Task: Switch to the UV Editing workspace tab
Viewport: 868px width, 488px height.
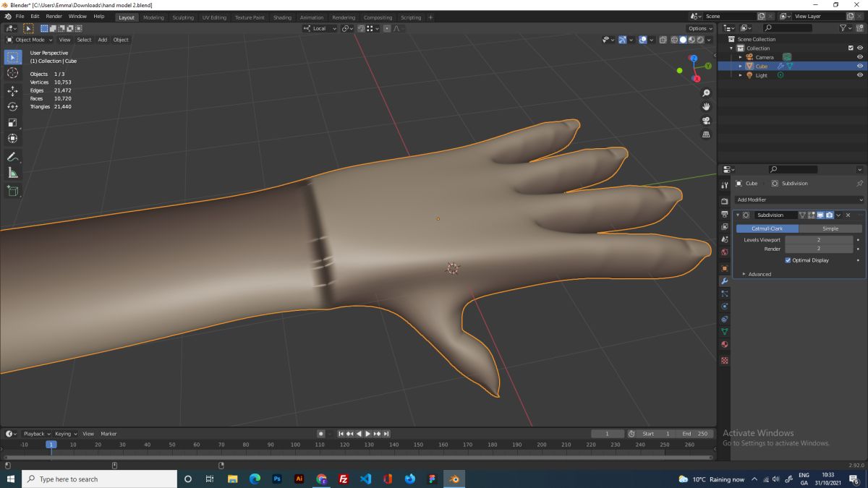Action: (x=214, y=17)
